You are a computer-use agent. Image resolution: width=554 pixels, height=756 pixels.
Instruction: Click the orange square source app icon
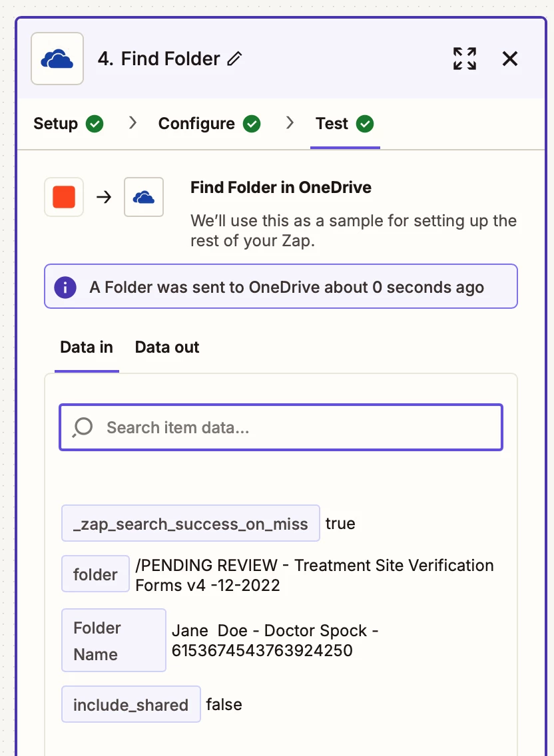[x=64, y=197]
